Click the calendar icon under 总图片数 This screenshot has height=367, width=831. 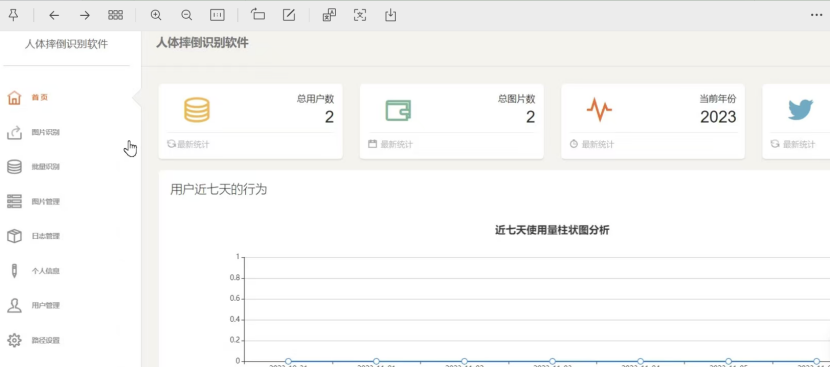coord(373,144)
